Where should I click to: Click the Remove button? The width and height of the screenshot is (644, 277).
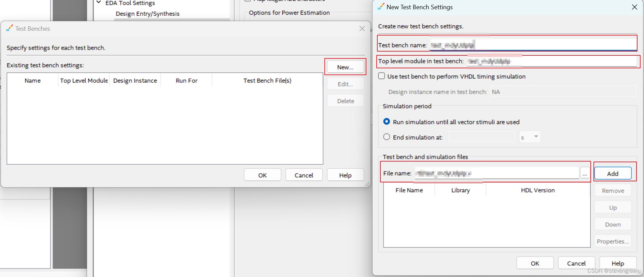[x=613, y=191]
